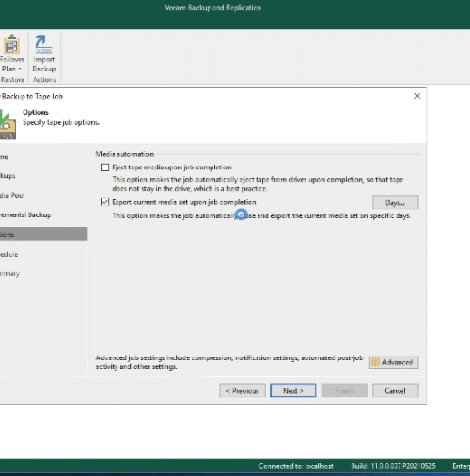Select the Media Pool wizard step
The image size is (470, 476).
pos(13,195)
